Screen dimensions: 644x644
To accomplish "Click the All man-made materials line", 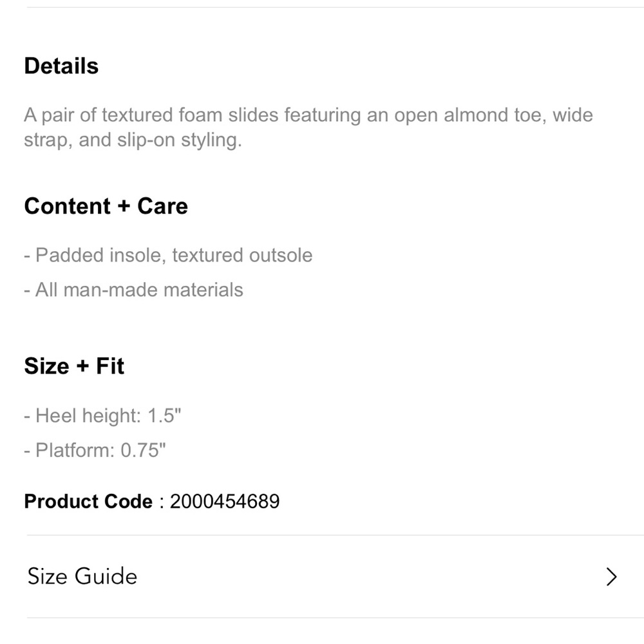I will tap(133, 290).
